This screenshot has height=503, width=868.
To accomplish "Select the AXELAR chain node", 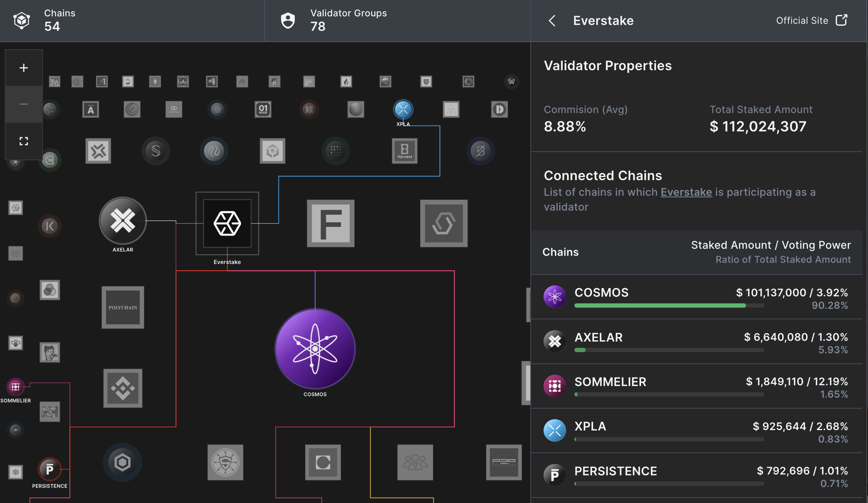I will 123,221.
